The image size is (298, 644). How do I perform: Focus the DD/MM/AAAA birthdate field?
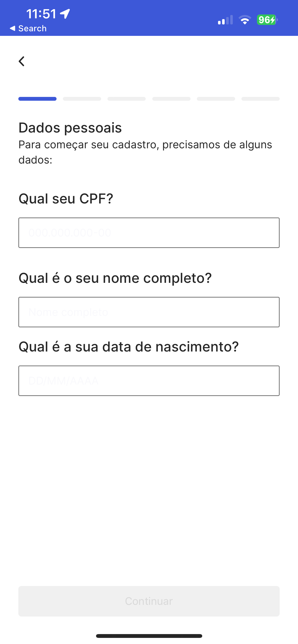click(149, 381)
